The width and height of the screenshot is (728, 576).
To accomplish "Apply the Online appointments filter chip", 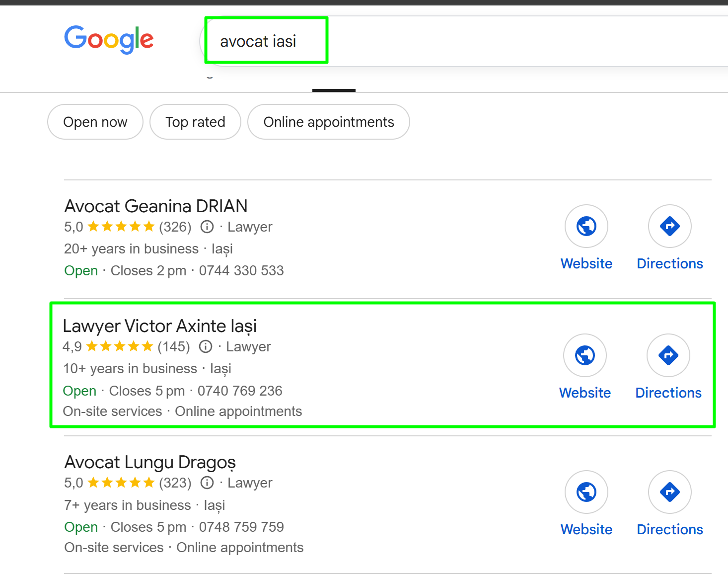I will click(x=329, y=122).
